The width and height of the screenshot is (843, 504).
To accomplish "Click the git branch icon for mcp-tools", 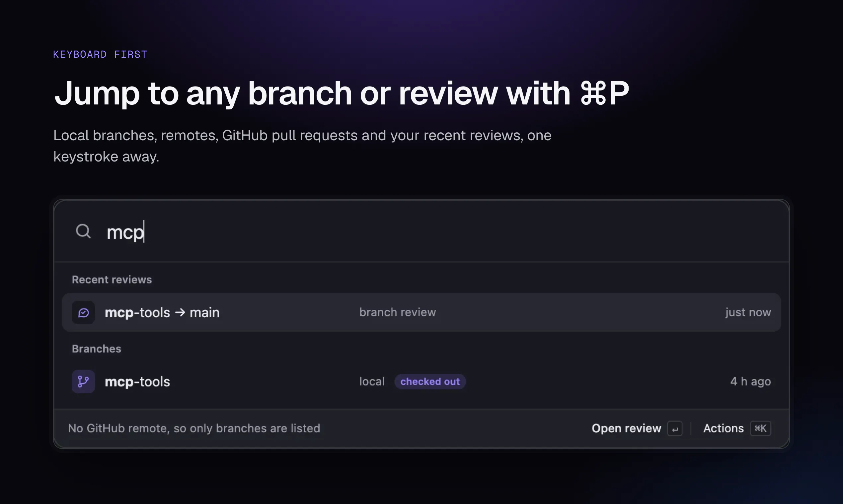I will click(x=83, y=381).
